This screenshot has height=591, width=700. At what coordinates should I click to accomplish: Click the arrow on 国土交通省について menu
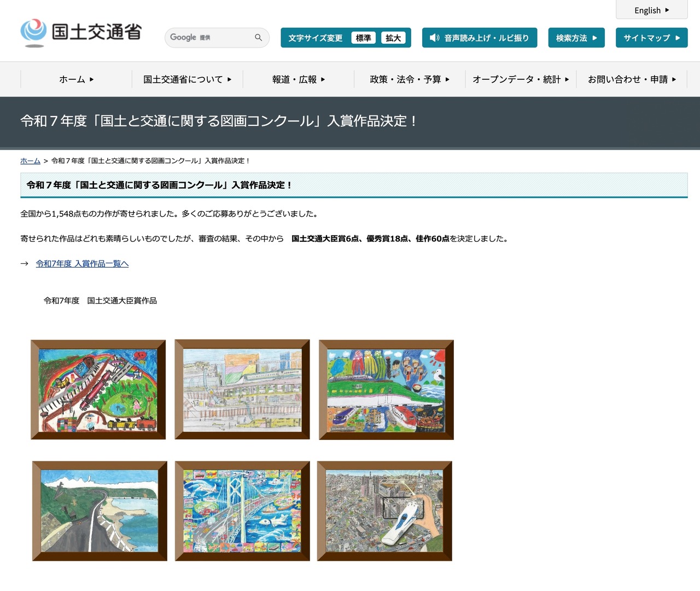229,79
